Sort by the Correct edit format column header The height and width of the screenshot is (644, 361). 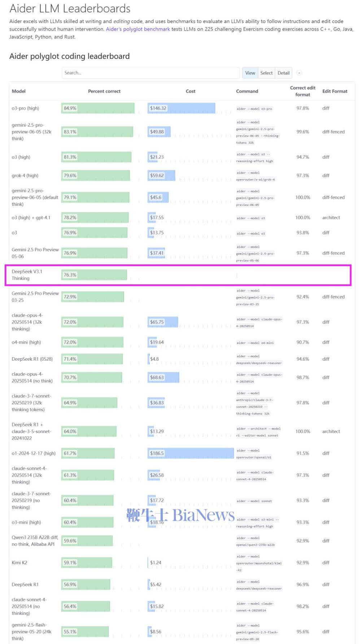303,91
